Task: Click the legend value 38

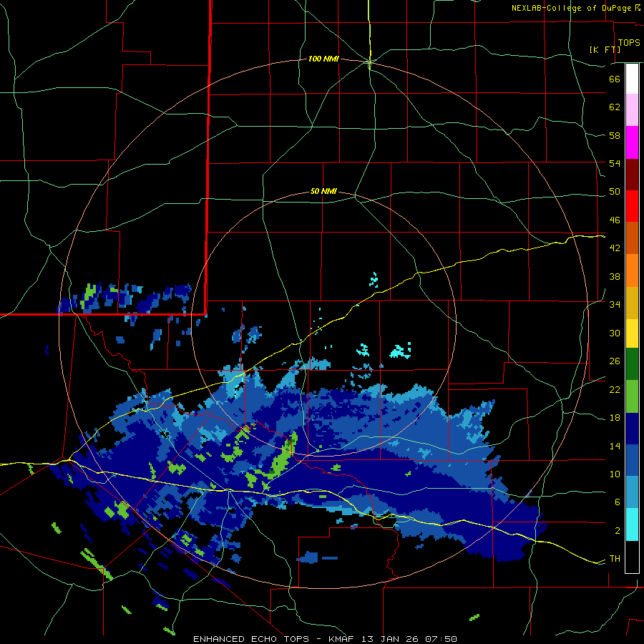Action: tap(615, 276)
